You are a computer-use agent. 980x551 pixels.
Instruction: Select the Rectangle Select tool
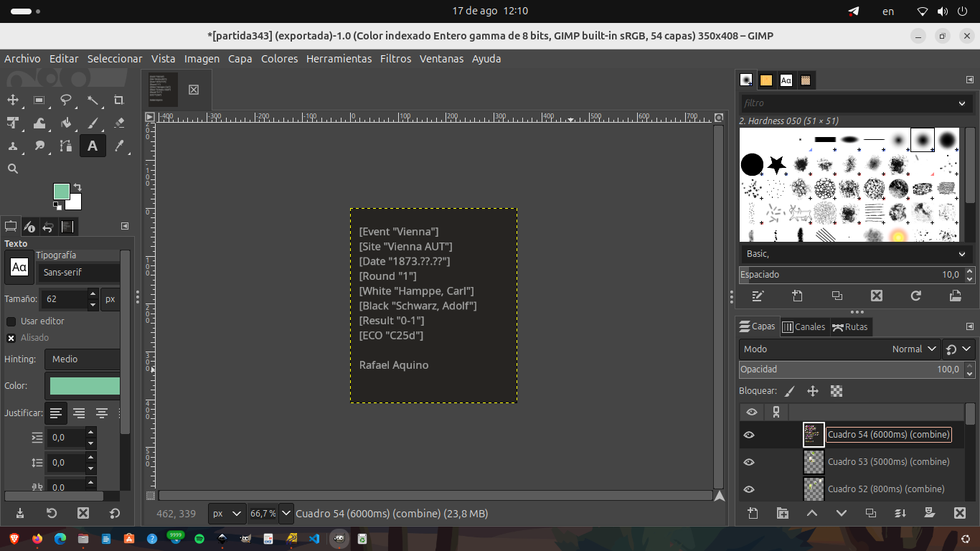pos(39,100)
